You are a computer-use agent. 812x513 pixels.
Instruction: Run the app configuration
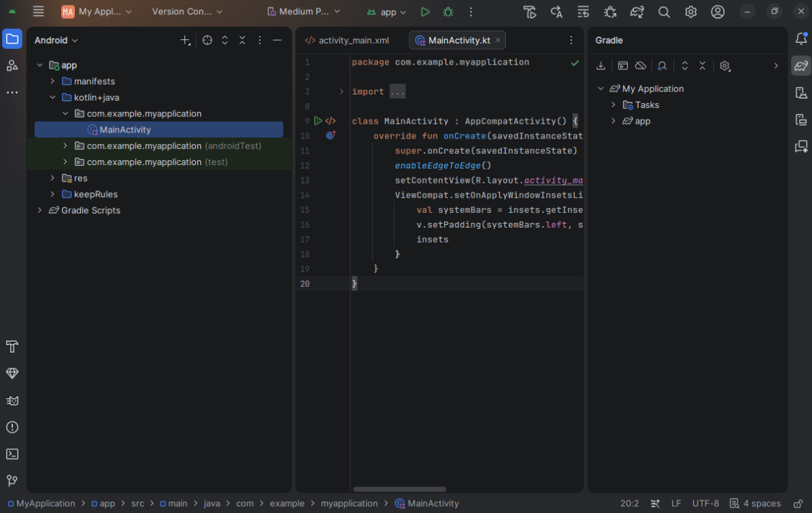[x=425, y=12]
